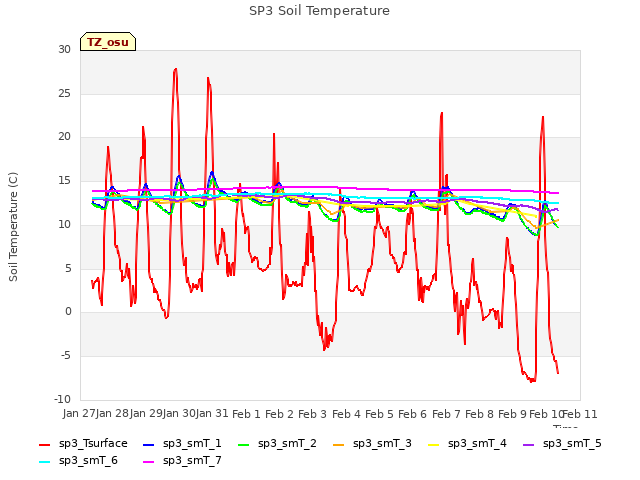Image resolution: width=640 pixels, height=480 pixels.
Task: Select the sp3_smT_7 legend label
Action: click(x=192, y=460)
